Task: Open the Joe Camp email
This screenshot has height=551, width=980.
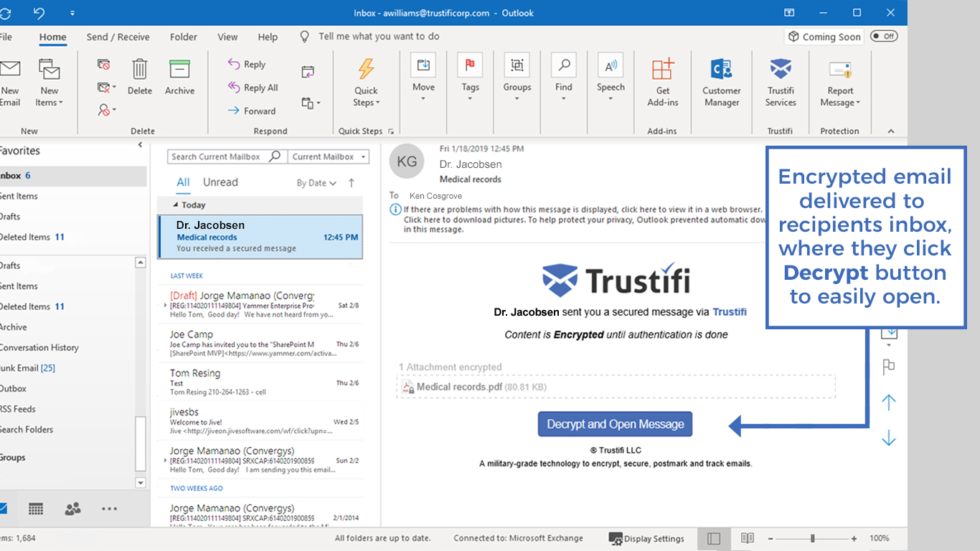Action: [260, 344]
